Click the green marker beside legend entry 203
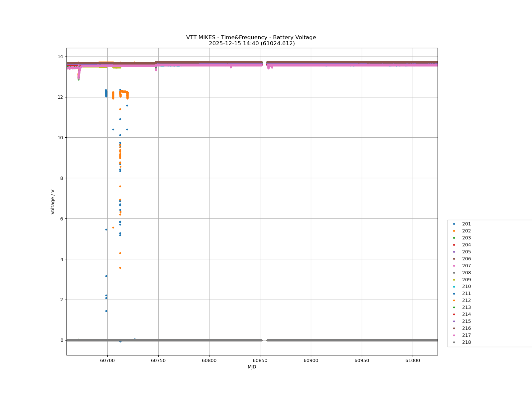This screenshot has height=399, width=532. coord(454,238)
